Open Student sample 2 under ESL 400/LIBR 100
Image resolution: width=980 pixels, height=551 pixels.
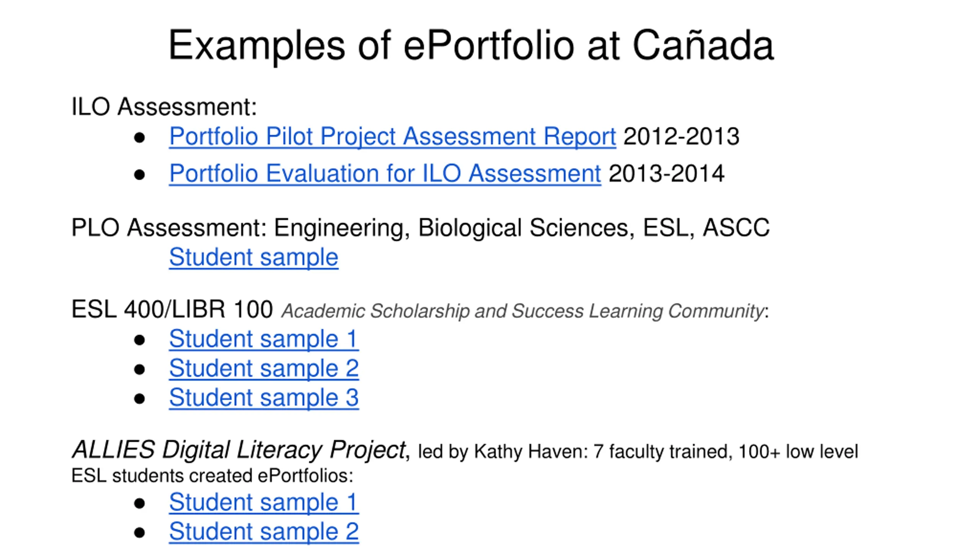pyautogui.click(x=263, y=368)
